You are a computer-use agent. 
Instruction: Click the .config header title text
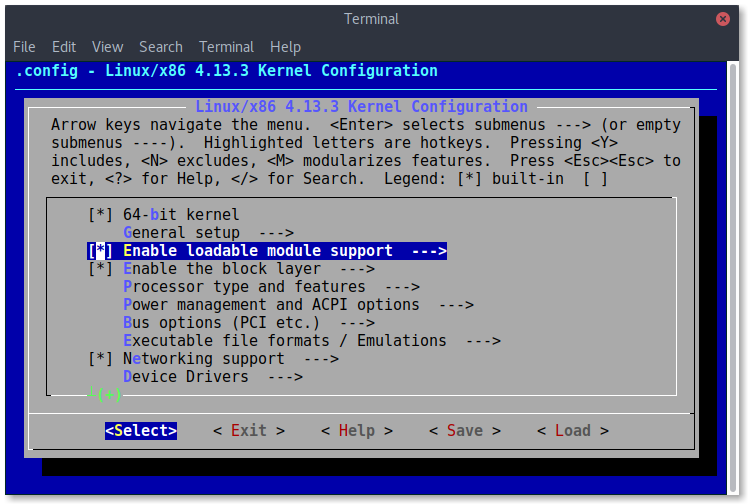click(227, 71)
